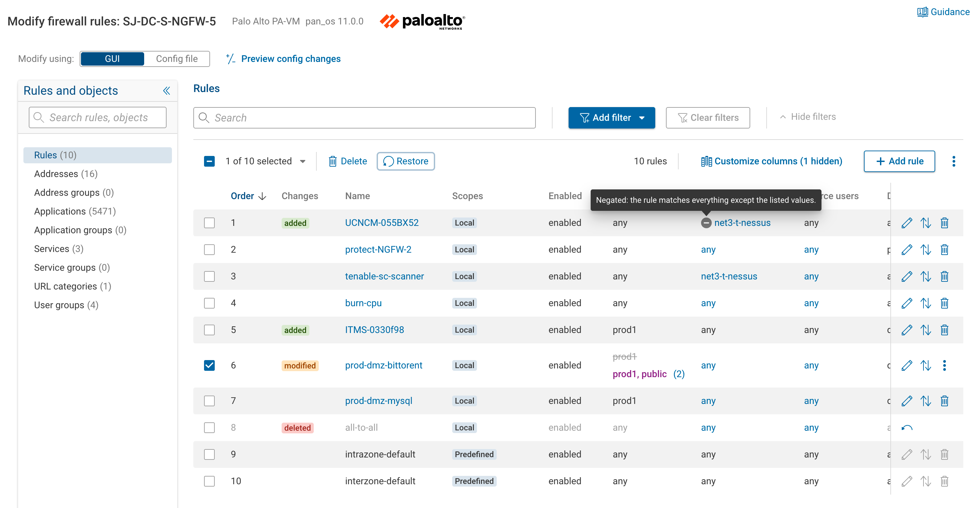Undo deletion of all-to-all rule

(906, 428)
